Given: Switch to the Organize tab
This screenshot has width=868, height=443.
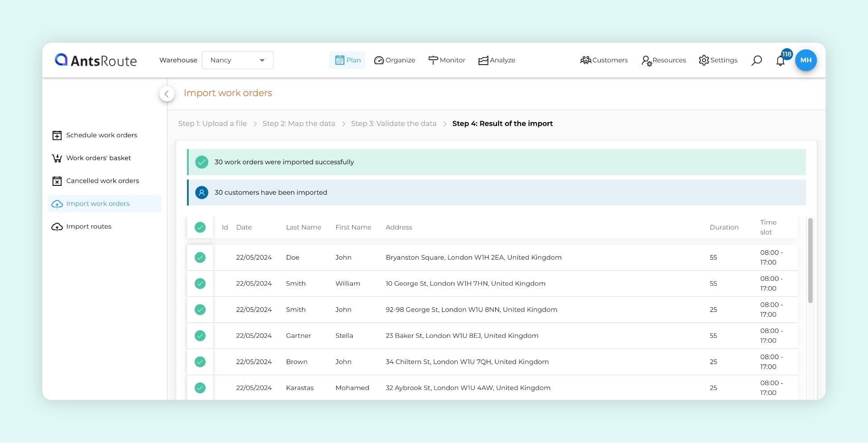Looking at the screenshot, I should 394,60.
